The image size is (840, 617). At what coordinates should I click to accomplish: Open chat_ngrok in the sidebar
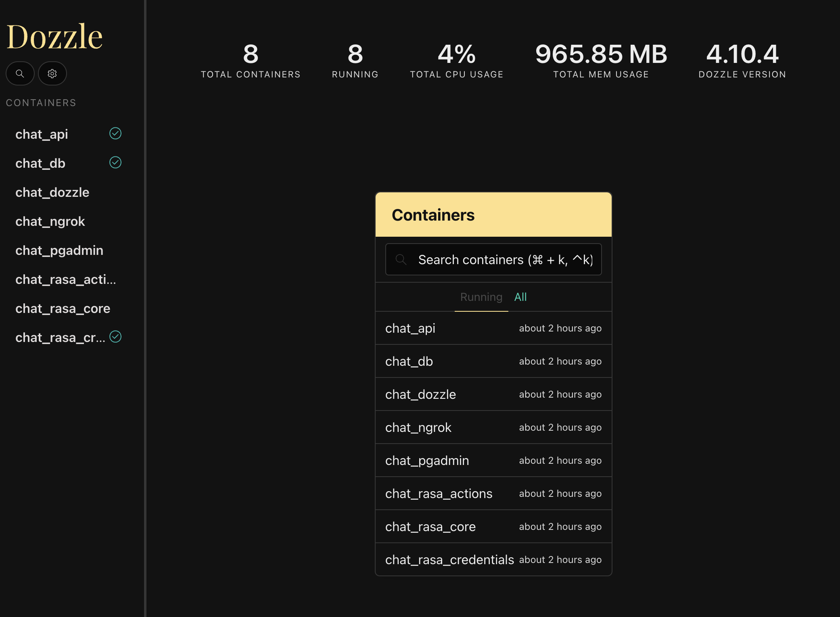click(50, 221)
